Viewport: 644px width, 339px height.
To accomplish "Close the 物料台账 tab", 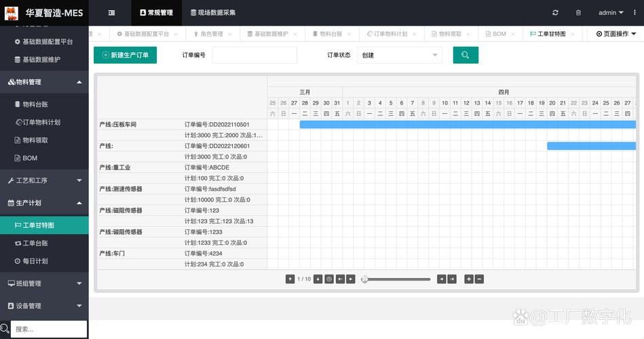I will click(x=349, y=34).
